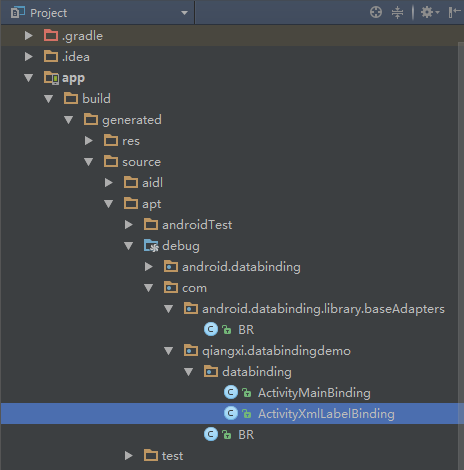This screenshot has width=464, height=470.
Task: Collapse the qiangxi.databindingdemo package
Action: [x=169, y=351]
